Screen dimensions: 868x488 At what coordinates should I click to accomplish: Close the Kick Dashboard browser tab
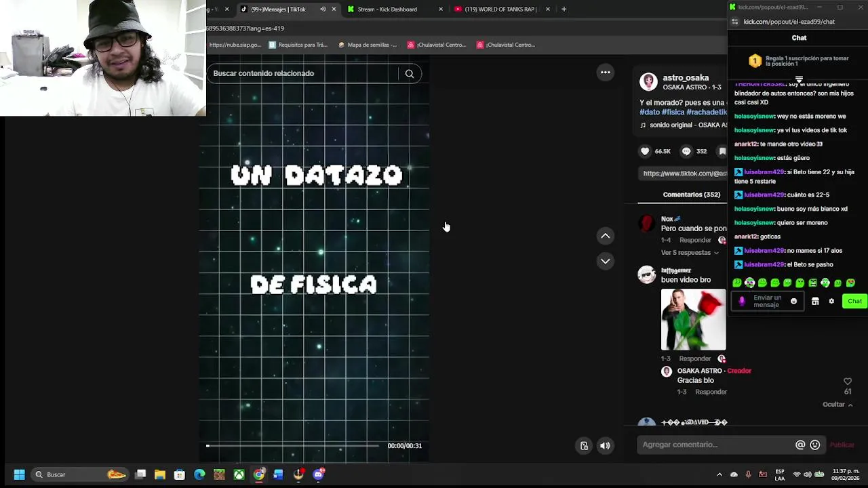441,9
